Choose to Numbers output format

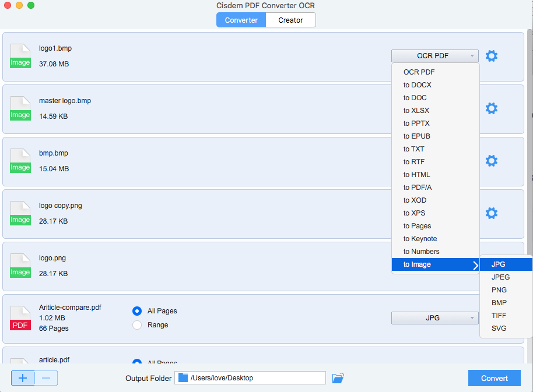point(436,252)
